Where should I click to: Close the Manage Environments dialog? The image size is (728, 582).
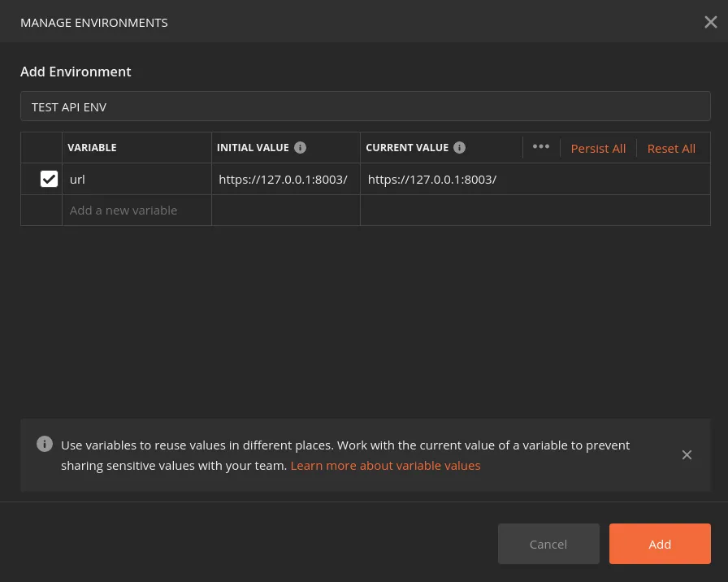[x=710, y=22]
